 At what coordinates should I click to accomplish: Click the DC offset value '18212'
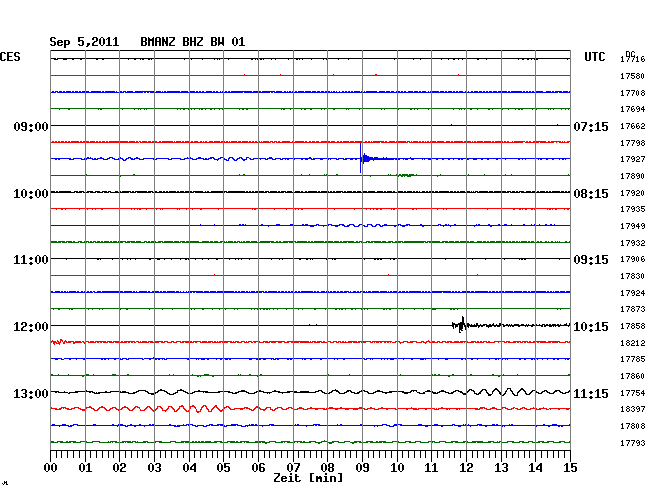[x=633, y=343]
